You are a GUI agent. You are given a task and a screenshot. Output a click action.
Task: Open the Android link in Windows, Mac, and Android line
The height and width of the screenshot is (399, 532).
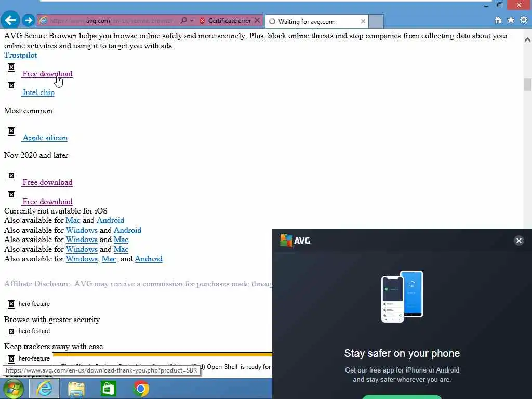[149, 259]
